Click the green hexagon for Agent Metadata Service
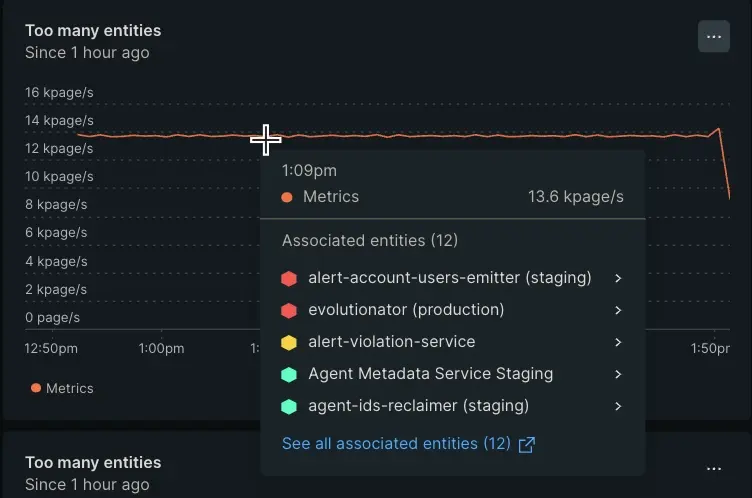 pyautogui.click(x=289, y=374)
